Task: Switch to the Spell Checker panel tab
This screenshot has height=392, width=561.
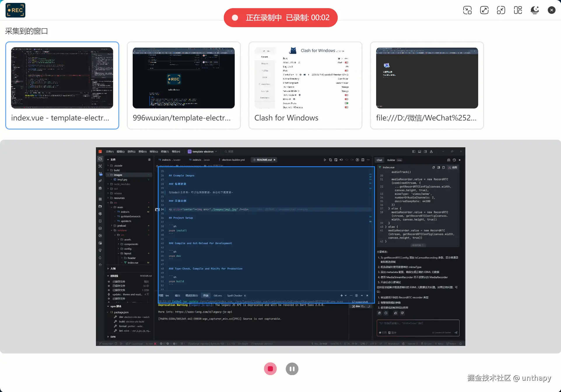Action: point(236,296)
